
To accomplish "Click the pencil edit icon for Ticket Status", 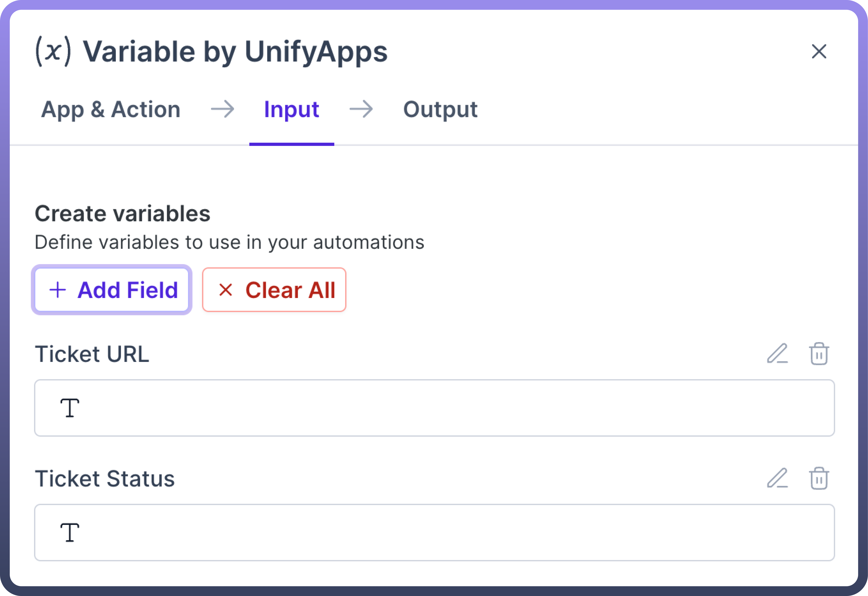I will 777,478.
